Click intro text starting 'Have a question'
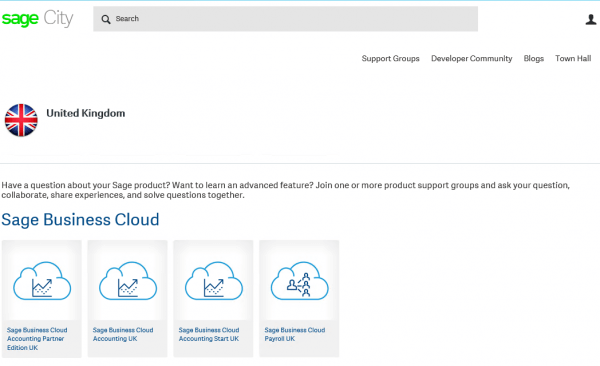Screen dimensions: 600x366 (x=285, y=190)
